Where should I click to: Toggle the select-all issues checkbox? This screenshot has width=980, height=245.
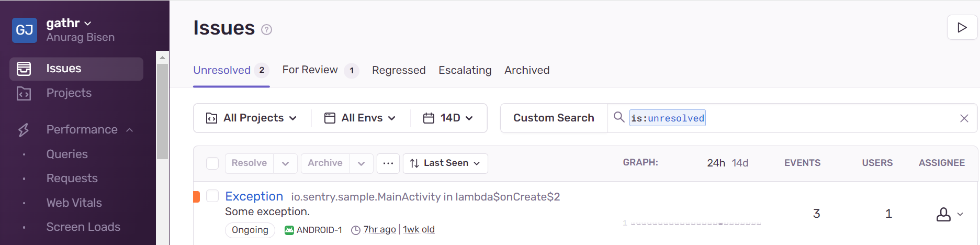(212, 163)
